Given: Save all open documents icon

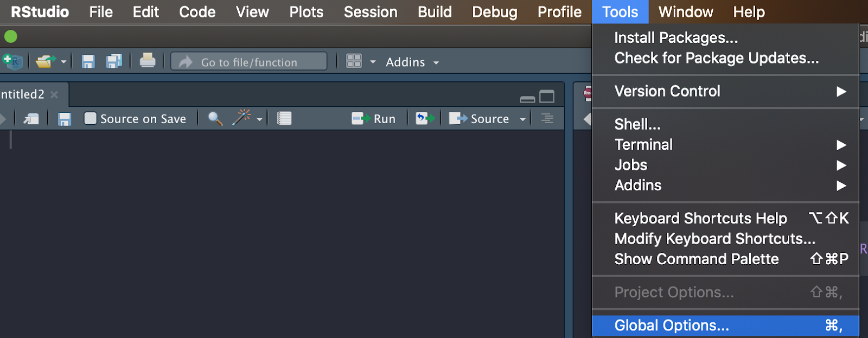Looking at the screenshot, I should coord(114,62).
